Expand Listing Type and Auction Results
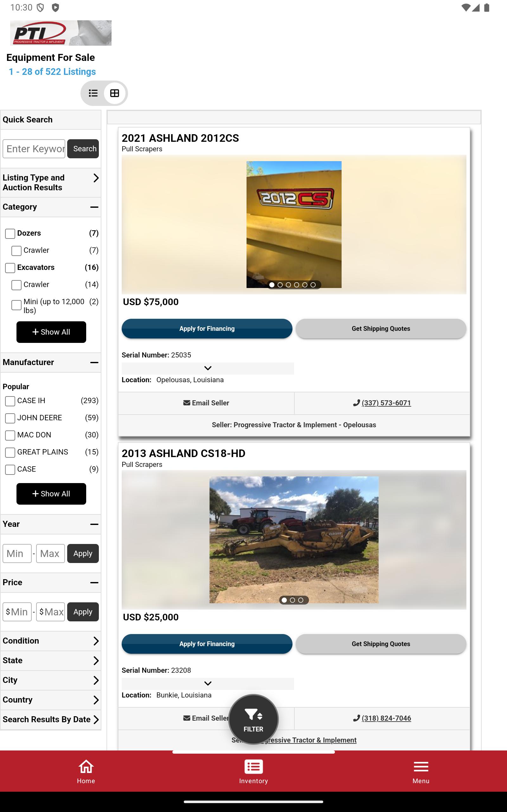The width and height of the screenshot is (507, 812). tap(51, 182)
